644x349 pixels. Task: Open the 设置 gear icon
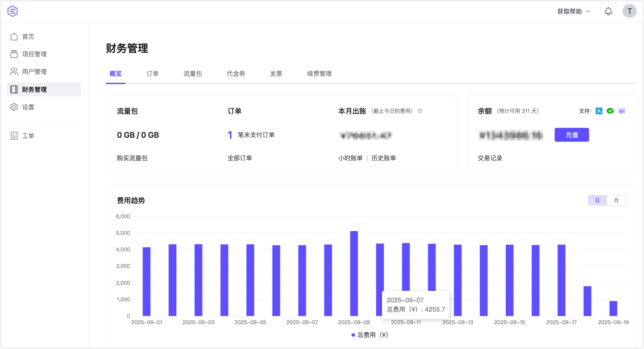tap(14, 107)
